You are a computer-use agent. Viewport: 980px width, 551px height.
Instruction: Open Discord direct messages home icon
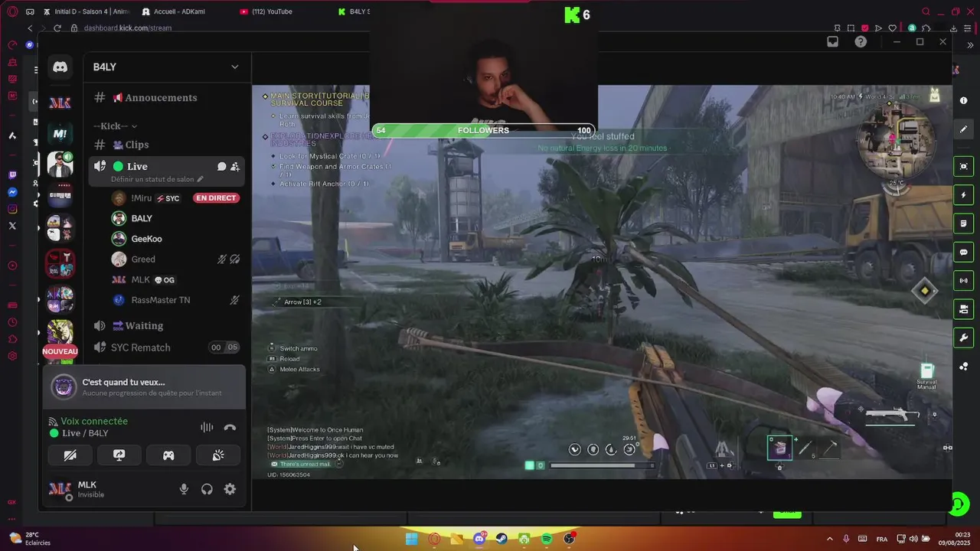pos(60,67)
